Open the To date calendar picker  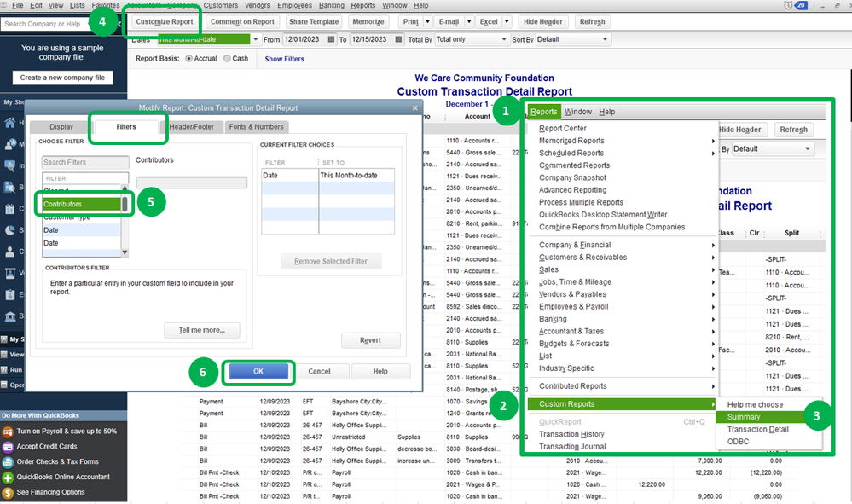(x=398, y=39)
